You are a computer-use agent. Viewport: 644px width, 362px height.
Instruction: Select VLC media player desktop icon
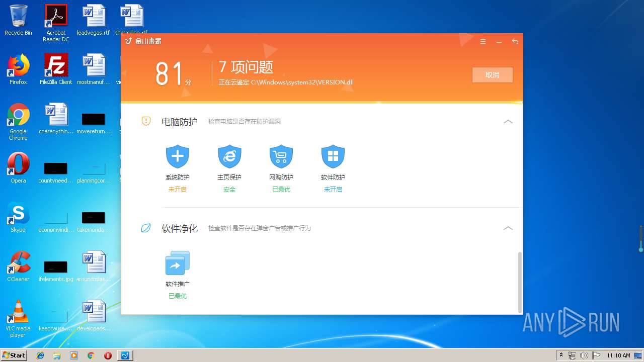18,319
